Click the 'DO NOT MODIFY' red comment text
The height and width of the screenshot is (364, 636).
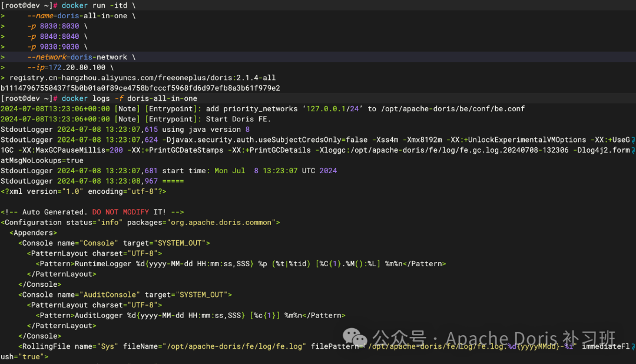pos(121,212)
